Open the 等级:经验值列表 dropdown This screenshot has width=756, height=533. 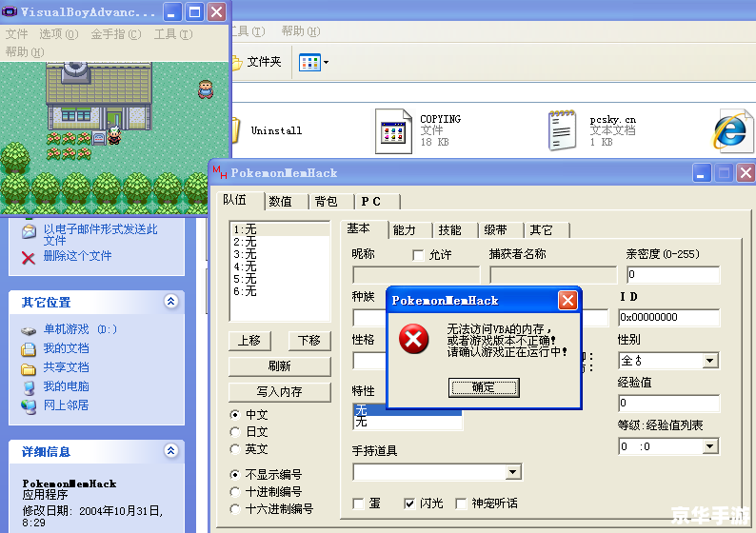[709, 446]
